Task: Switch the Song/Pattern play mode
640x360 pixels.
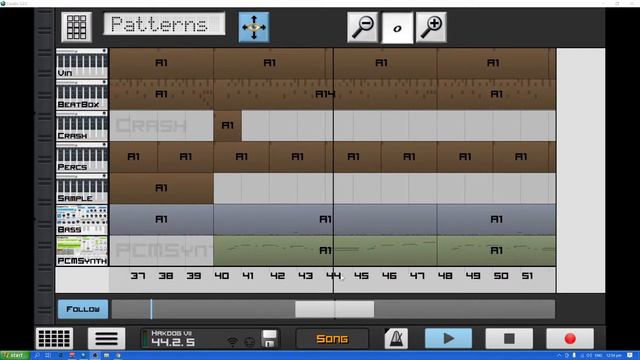Action: coord(332,338)
